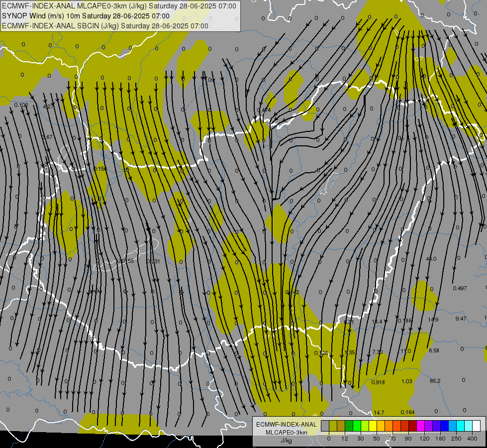Click legend scale label '50'
This screenshot has width=487, height=448.
pyautogui.click(x=377, y=439)
